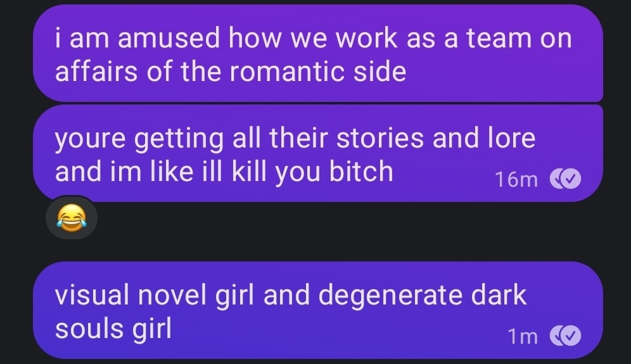
Task: Click the word 'kill' in second message
Action: (x=249, y=172)
